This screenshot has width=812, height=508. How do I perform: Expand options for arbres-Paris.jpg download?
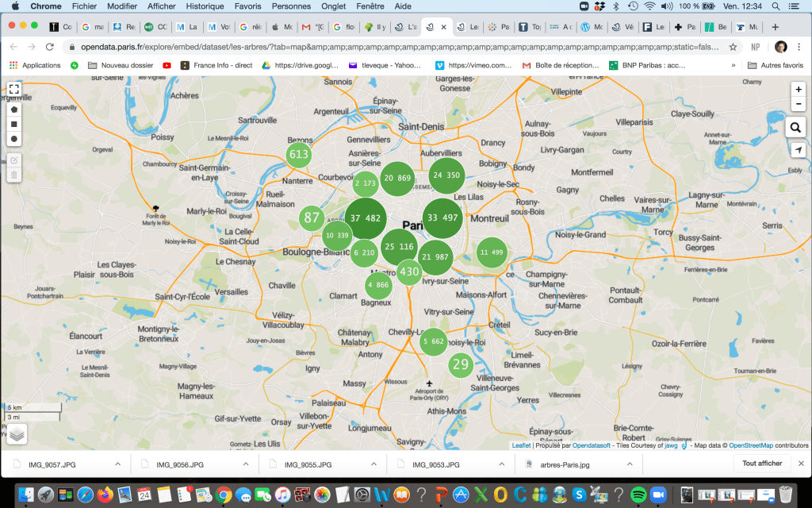(x=630, y=464)
